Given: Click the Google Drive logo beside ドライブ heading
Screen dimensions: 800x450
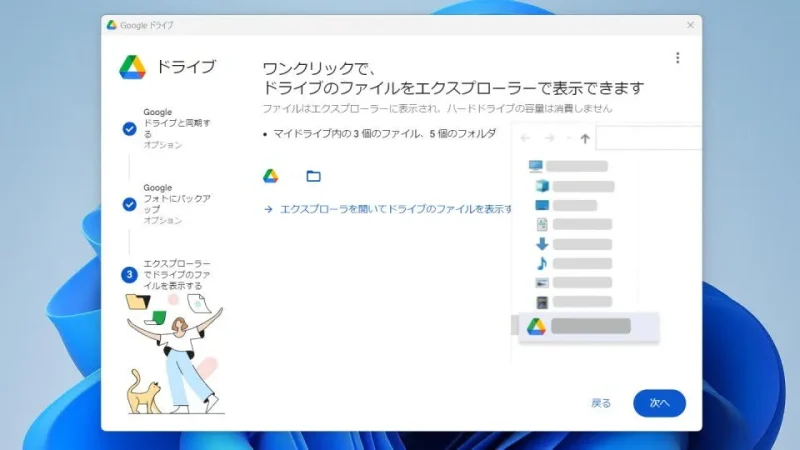Looking at the screenshot, I should click(133, 67).
